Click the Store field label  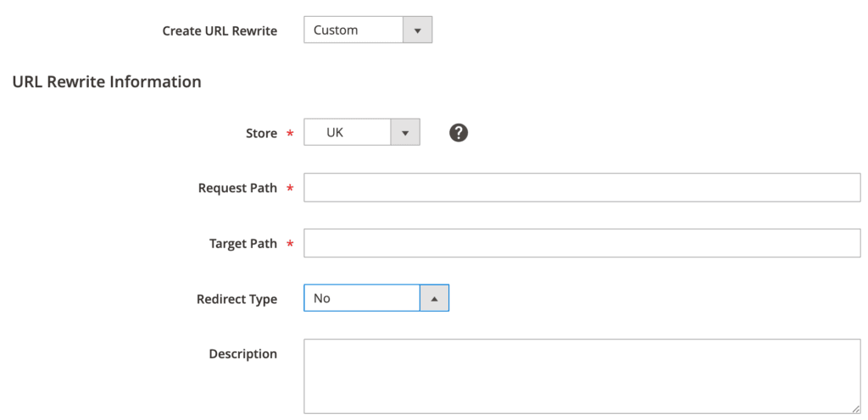click(261, 133)
